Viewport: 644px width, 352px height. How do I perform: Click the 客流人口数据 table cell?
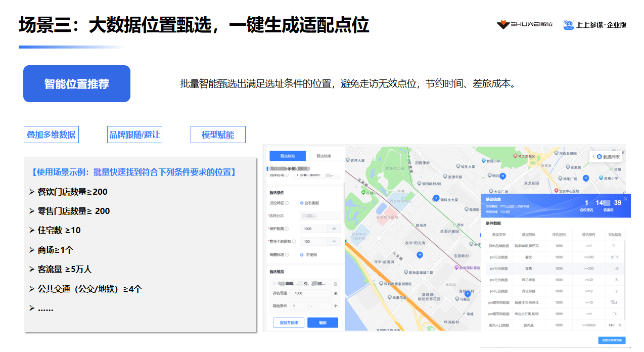tap(498, 326)
